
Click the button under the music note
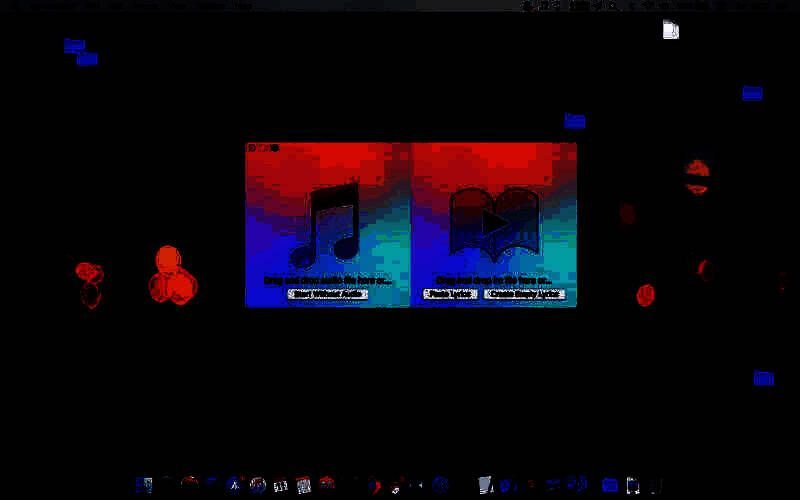click(328, 294)
